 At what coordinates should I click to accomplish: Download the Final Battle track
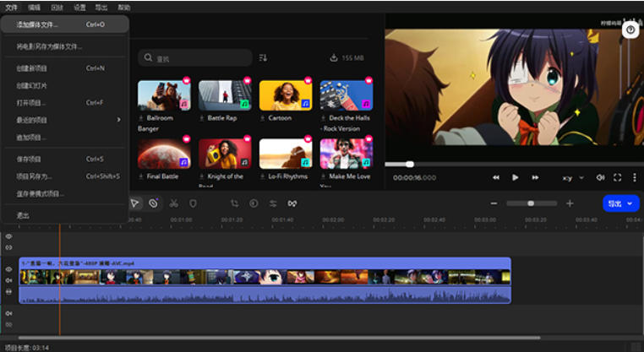pyautogui.click(x=141, y=176)
